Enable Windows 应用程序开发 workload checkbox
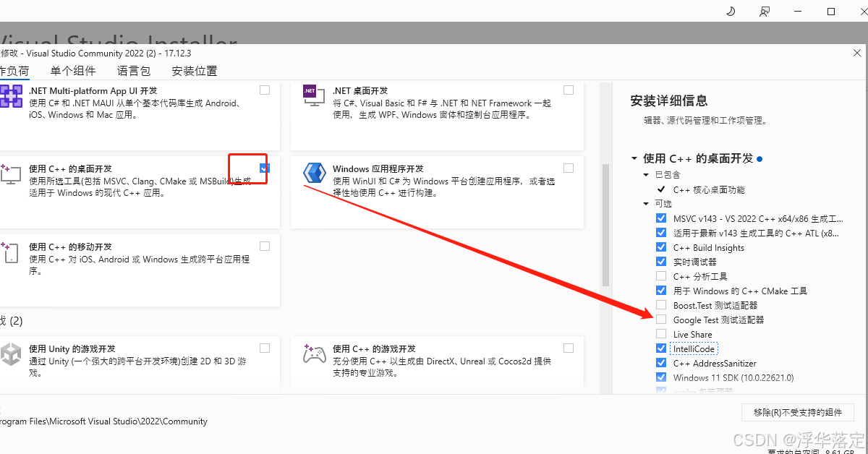868x454 pixels. coord(569,168)
